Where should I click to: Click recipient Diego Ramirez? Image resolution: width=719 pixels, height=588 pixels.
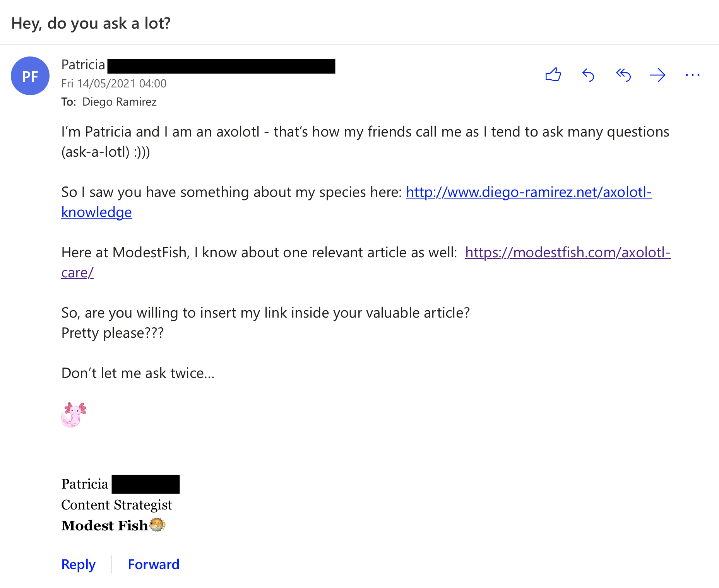pyautogui.click(x=119, y=102)
